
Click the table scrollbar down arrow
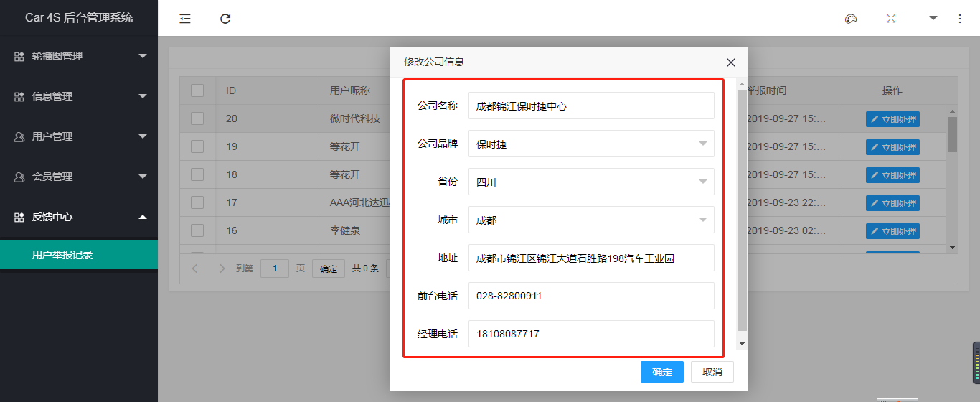(952, 248)
